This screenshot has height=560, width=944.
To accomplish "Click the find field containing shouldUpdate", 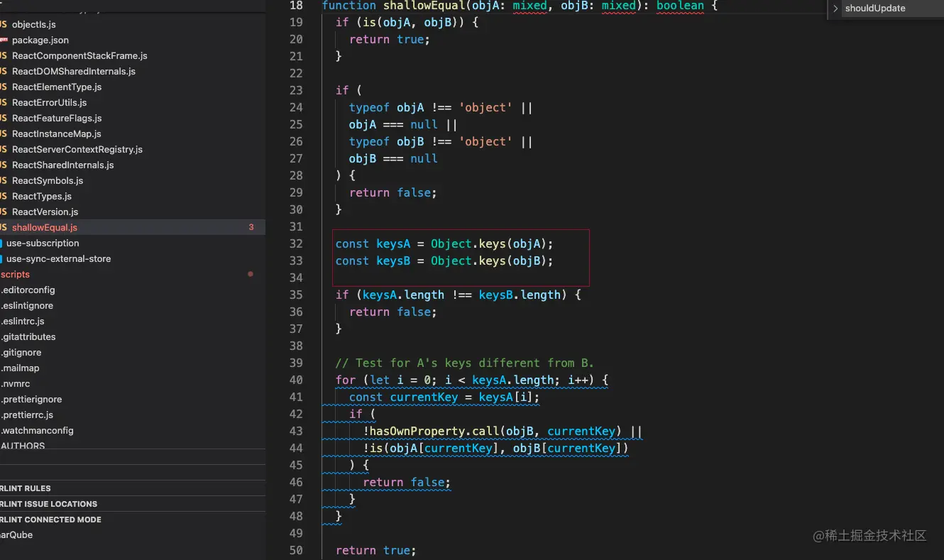I will [x=893, y=9].
